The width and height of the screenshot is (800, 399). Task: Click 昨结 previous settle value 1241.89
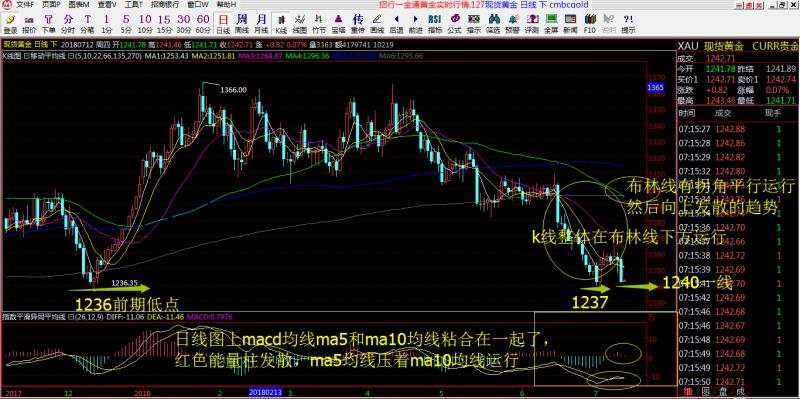pyautogui.click(x=781, y=69)
